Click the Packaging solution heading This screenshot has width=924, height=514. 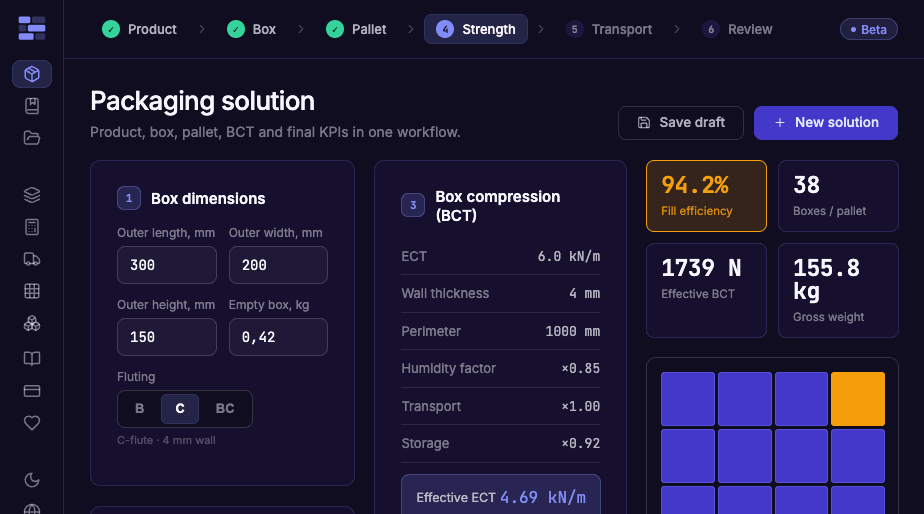[202, 101]
